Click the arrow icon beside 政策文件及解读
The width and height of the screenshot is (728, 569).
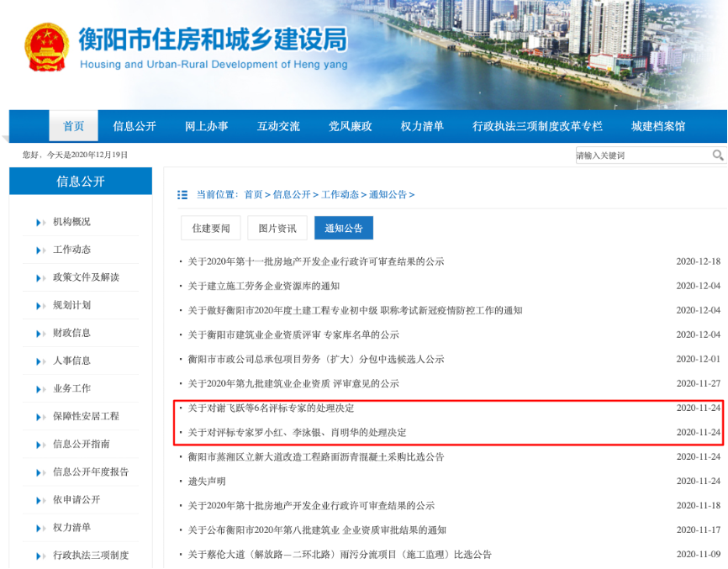pos(40,278)
